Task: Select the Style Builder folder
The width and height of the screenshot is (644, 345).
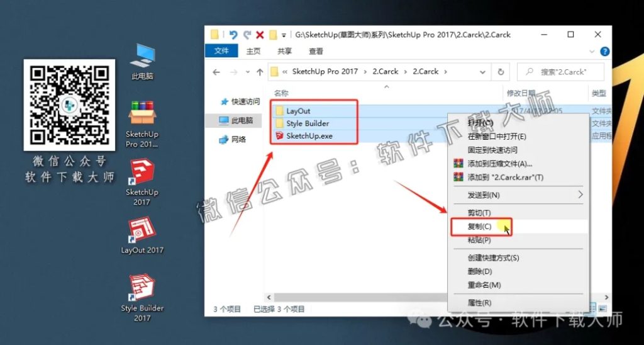Action: (308, 123)
